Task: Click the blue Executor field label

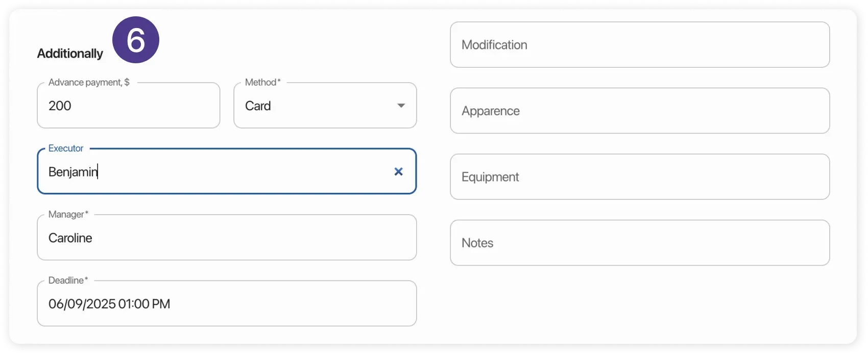Action: tap(66, 148)
